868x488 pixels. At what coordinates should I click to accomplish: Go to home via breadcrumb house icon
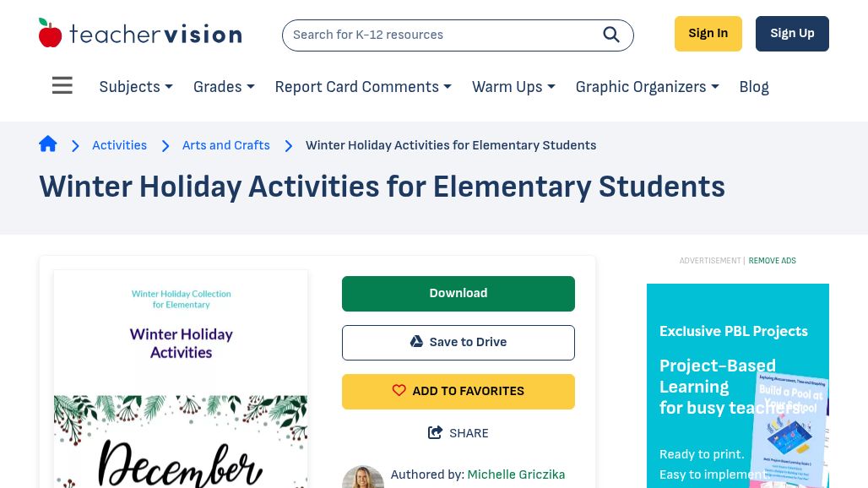(x=48, y=144)
